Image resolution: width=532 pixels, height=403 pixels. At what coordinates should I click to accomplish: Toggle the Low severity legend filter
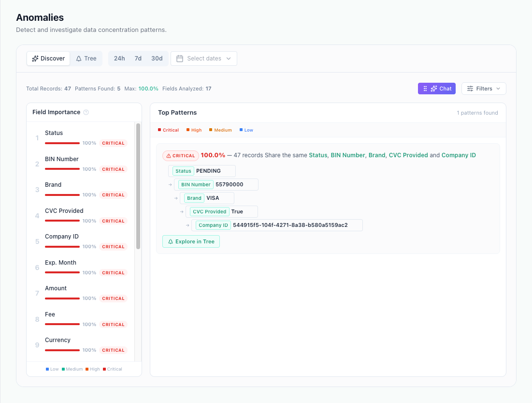point(245,130)
